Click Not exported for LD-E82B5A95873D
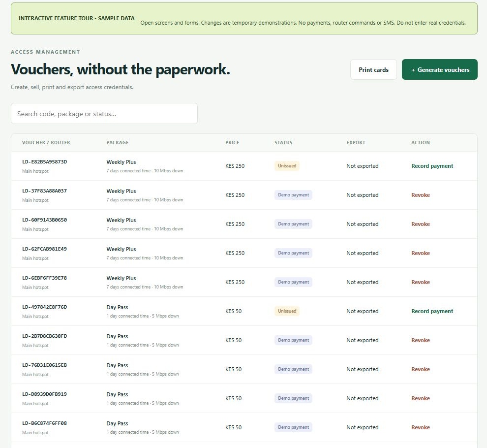Image resolution: width=487 pixels, height=448 pixels. pyautogui.click(x=363, y=166)
